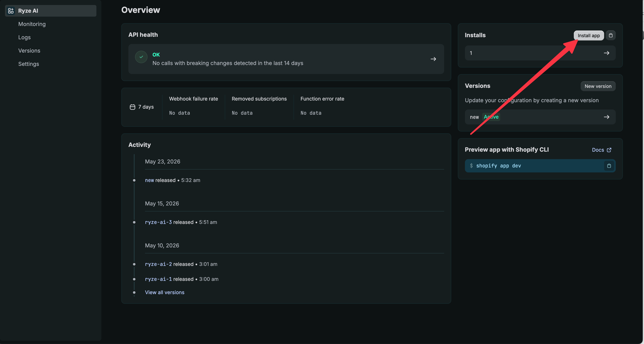The height and width of the screenshot is (344, 644).
Task: Open the Monitoring section
Action: (x=32, y=24)
